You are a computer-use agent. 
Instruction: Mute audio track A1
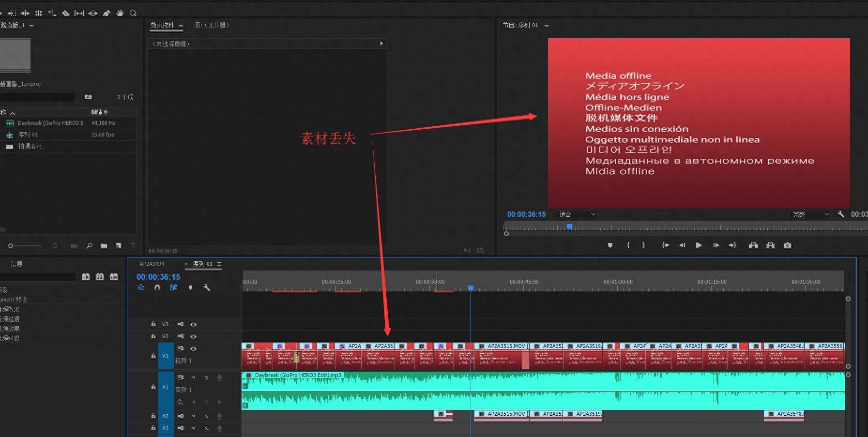tap(193, 377)
